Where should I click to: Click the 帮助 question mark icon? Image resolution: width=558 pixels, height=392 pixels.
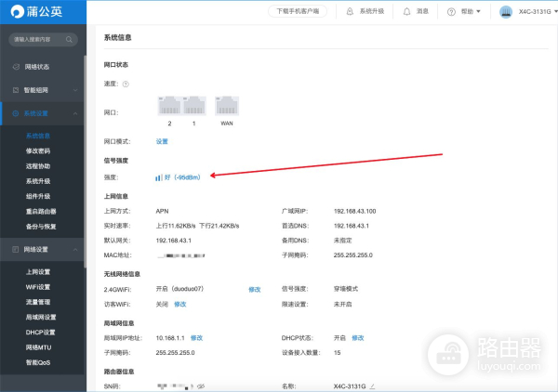451,12
